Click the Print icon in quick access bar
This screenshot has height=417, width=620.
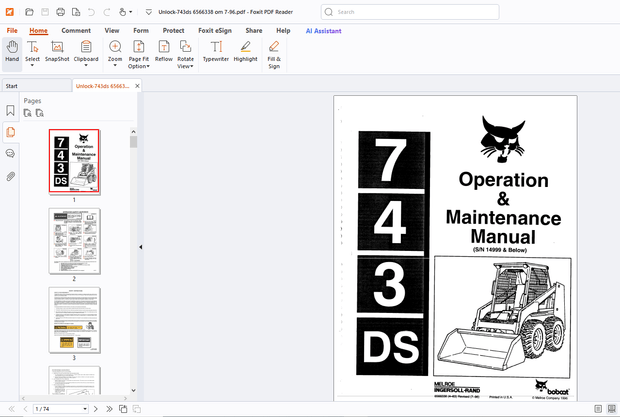pos(60,12)
